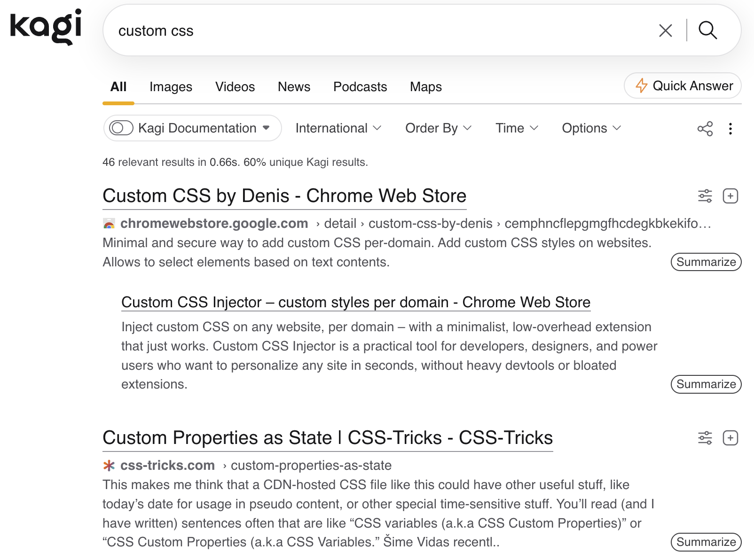The width and height of the screenshot is (754, 560).
Task: Select the Podcasts tab
Action: pos(360,87)
